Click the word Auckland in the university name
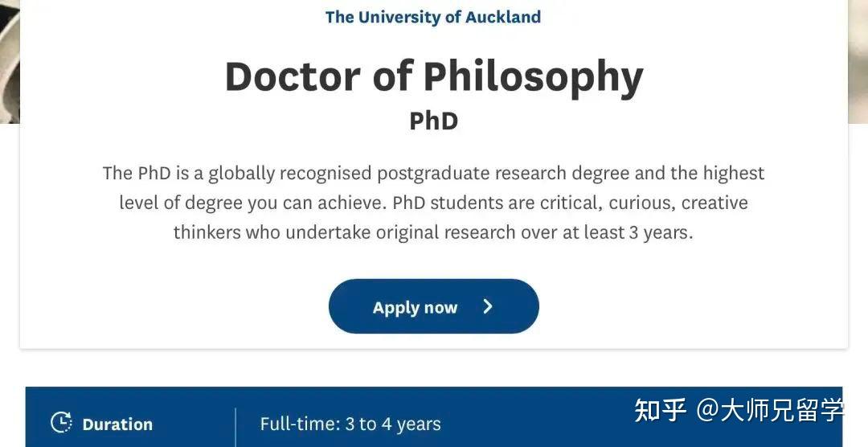This screenshot has width=868, height=447. [503, 17]
